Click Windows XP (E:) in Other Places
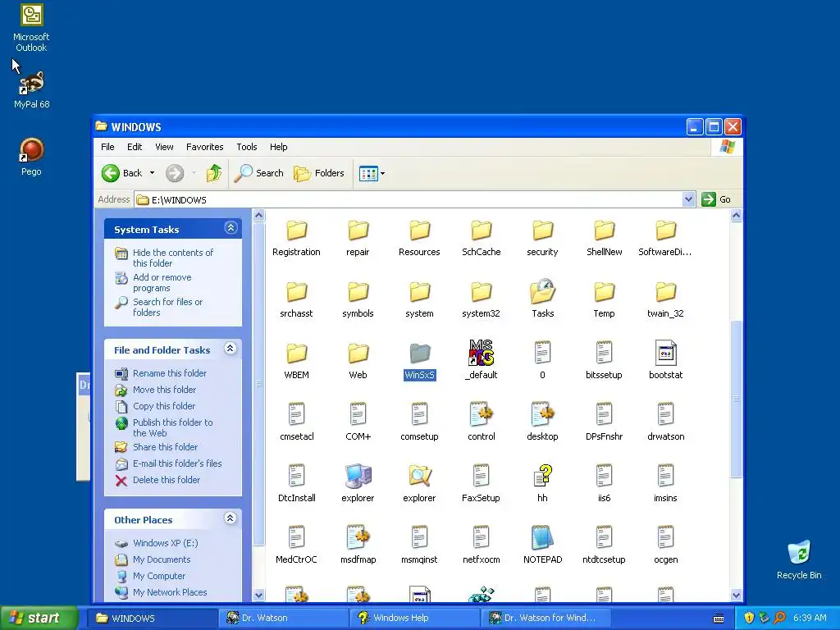The width and height of the screenshot is (840, 630). (165, 543)
